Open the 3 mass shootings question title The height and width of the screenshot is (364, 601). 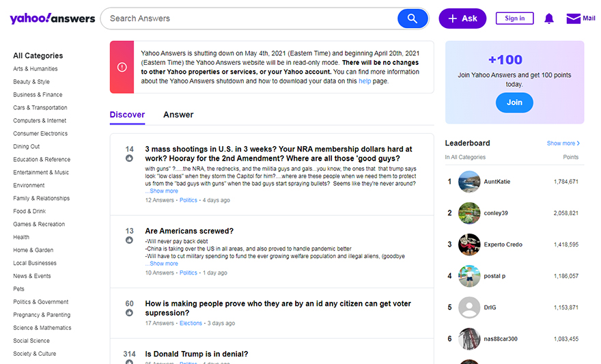(279, 154)
